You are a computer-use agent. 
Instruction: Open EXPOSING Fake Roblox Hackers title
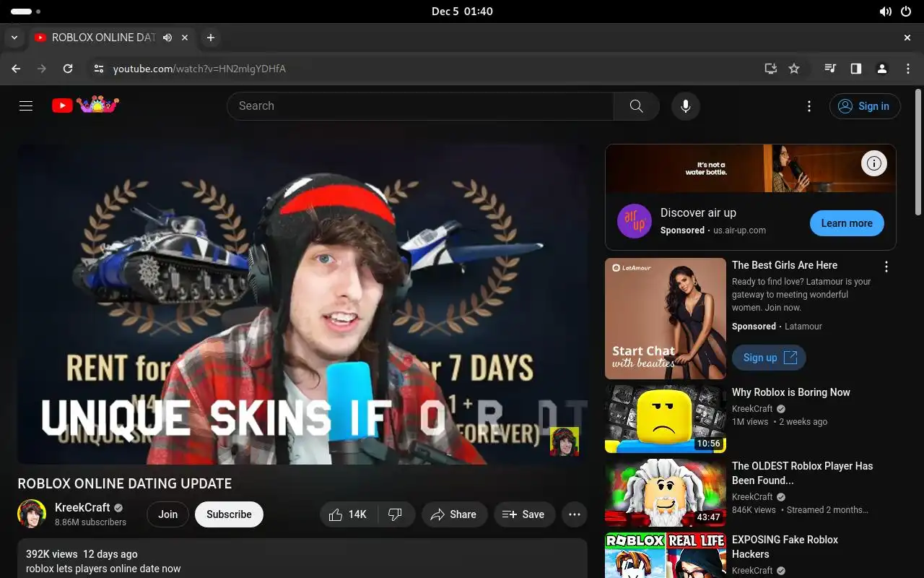click(785, 547)
